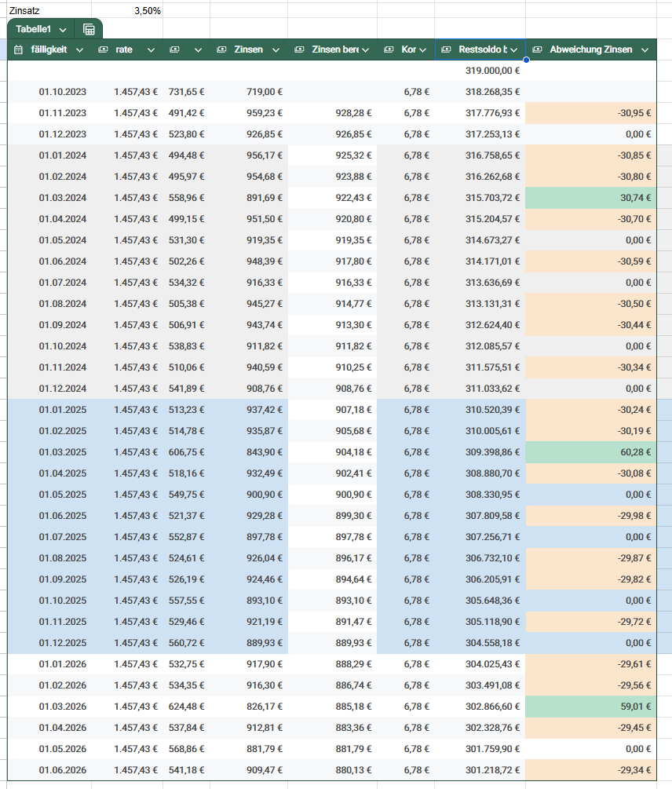
Task: Open the unnamed third column's dropdown arrow
Action: (198, 49)
